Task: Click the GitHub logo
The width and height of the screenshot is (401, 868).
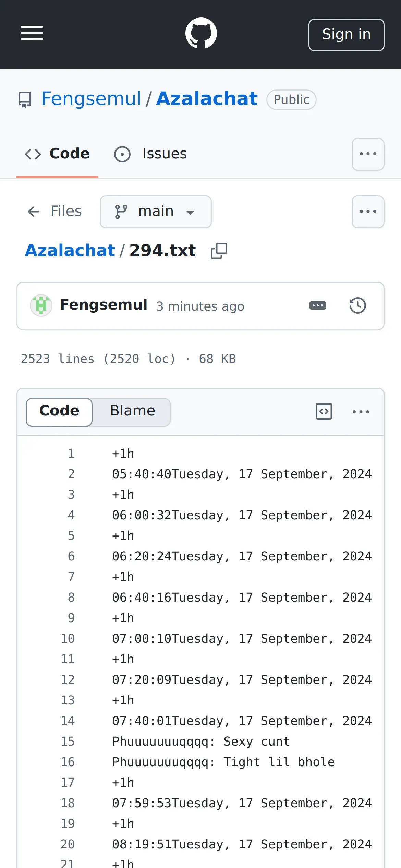Action: tap(201, 33)
